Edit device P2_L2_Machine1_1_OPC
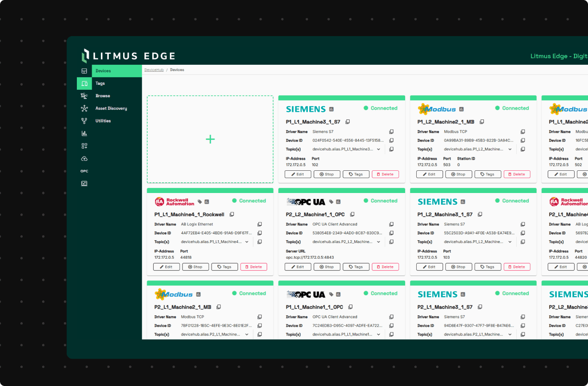Image resolution: width=588 pixels, height=386 pixels. [x=298, y=267]
